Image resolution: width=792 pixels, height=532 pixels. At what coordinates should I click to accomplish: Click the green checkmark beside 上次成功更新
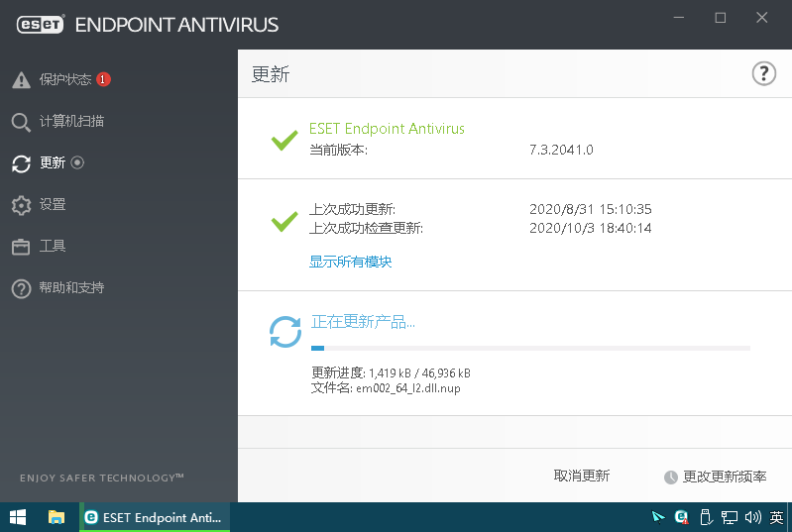pos(284,221)
